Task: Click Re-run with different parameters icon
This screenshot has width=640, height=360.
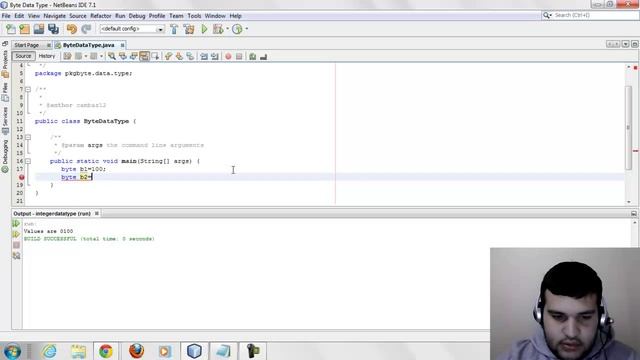Action: (16, 234)
